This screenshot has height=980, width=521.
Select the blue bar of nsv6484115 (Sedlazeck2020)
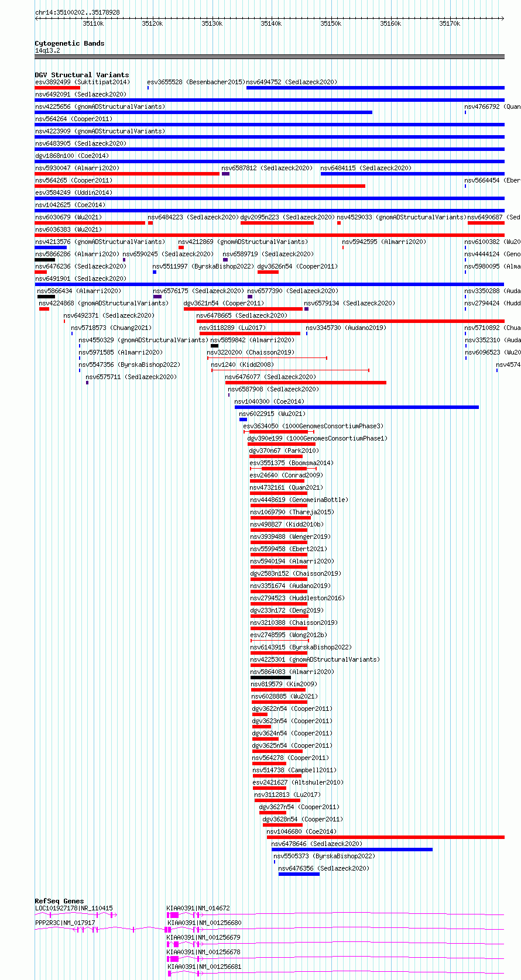coord(412,174)
